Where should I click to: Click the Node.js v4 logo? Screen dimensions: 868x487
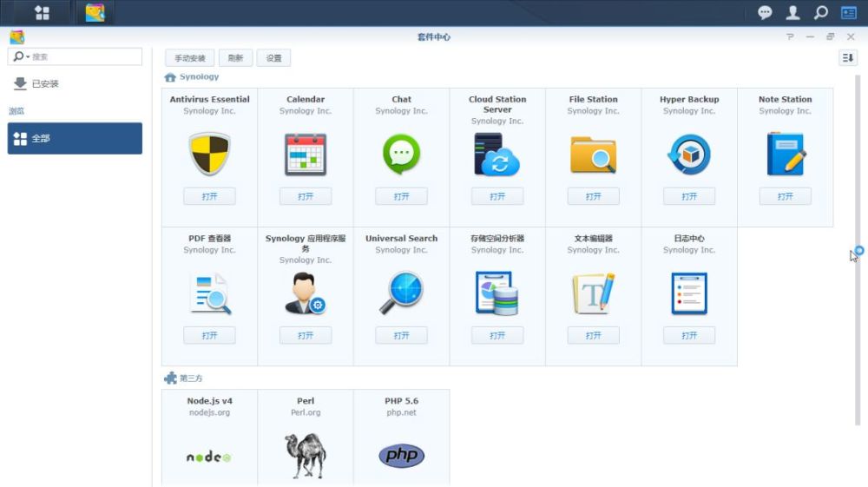[209, 457]
